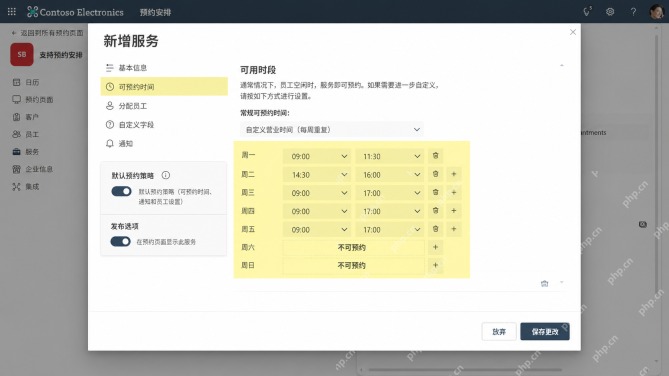Open 周四 start time dropdown
Viewport: 669px width, 376px height.
click(x=317, y=212)
